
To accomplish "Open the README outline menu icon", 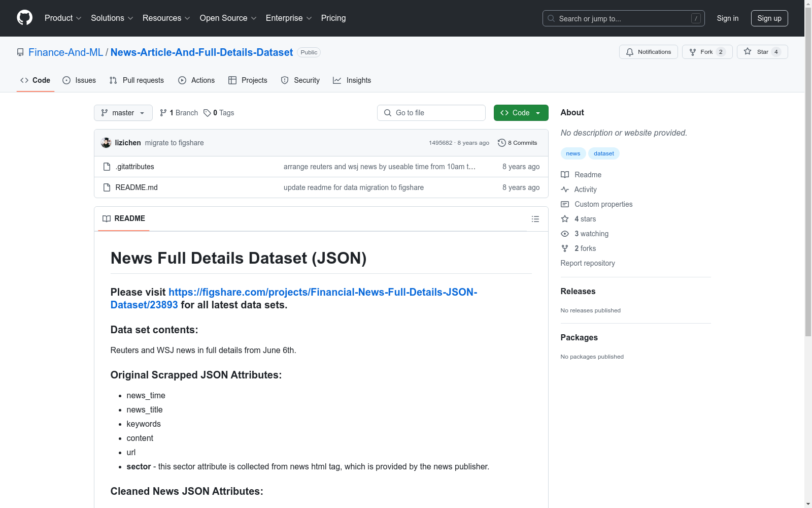I will point(535,219).
